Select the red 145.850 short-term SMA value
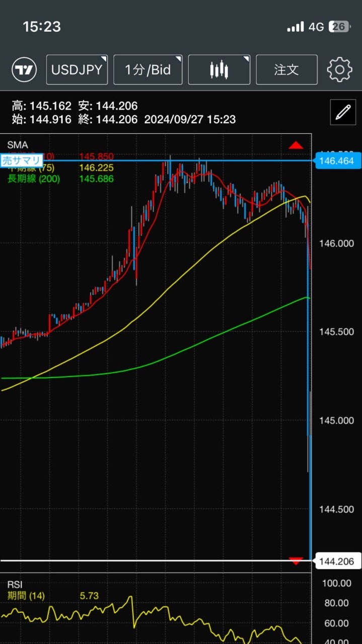Image resolution: width=362 pixels, height=644 pixels. point(96,156)
